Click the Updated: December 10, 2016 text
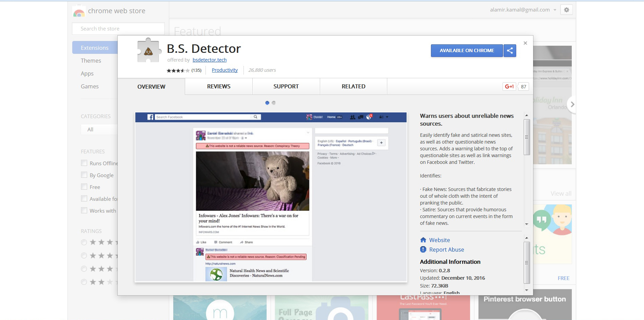The height and width of the screenshot is (320, 644). 452,278
